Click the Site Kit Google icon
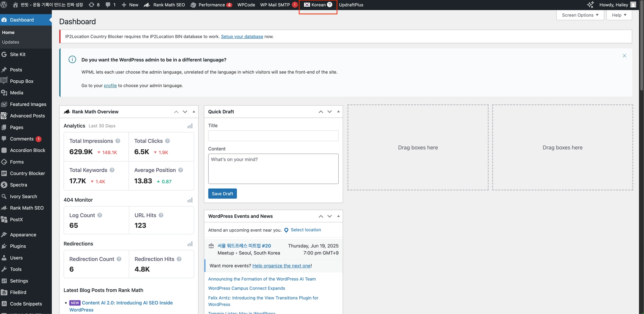The image size is (644, 314). (4, 54)
